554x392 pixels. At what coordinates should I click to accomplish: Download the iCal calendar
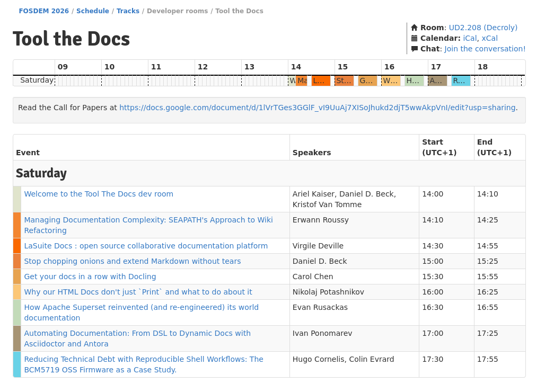click(x=470, y=38)
